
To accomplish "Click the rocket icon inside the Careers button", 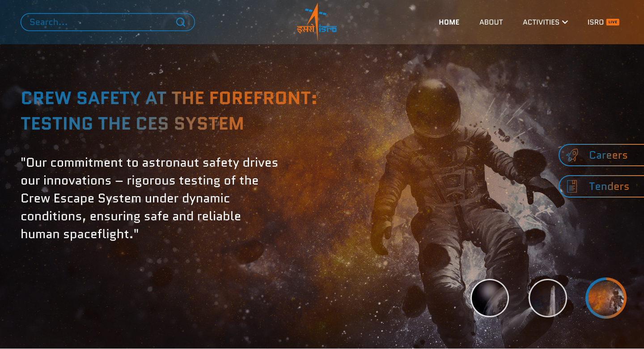I will [572, 155].
